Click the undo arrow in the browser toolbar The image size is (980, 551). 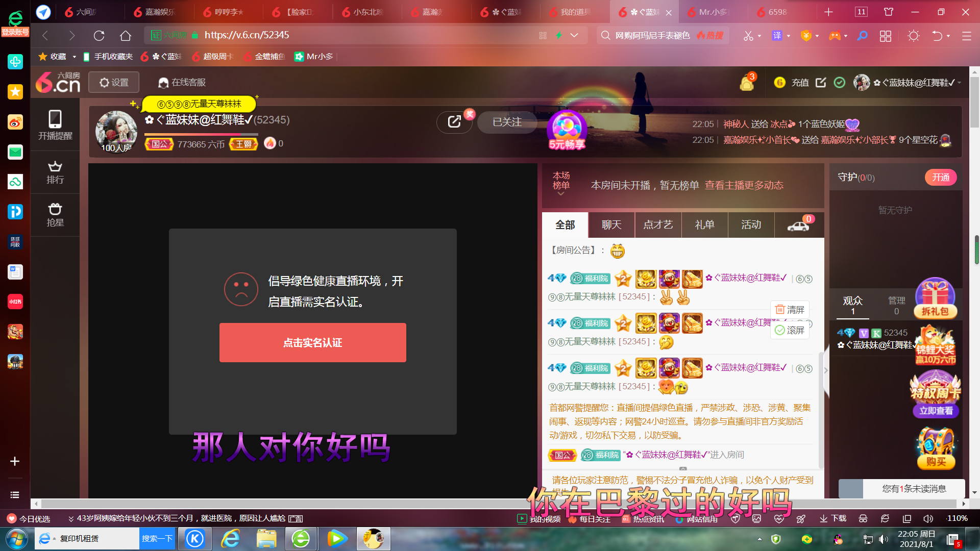tap(937, 36)
